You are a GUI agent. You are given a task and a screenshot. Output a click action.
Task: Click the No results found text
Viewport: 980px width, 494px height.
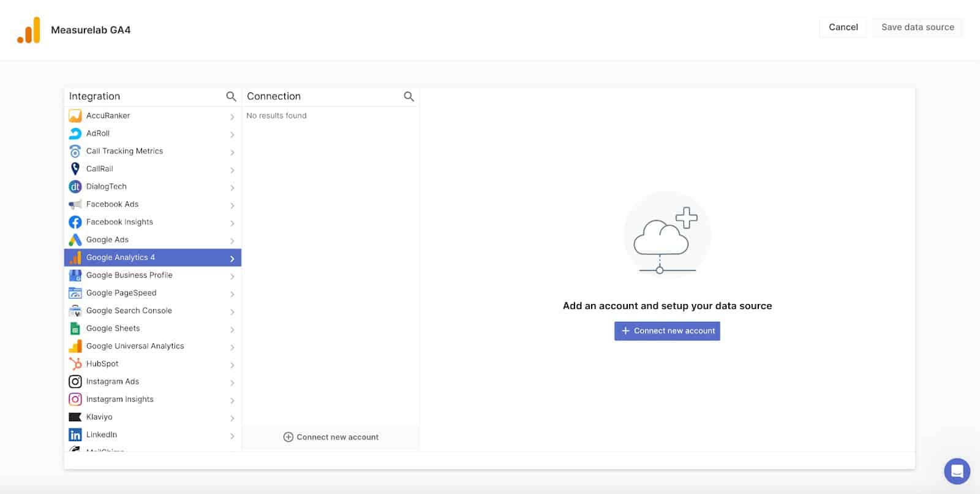[276, 116]
